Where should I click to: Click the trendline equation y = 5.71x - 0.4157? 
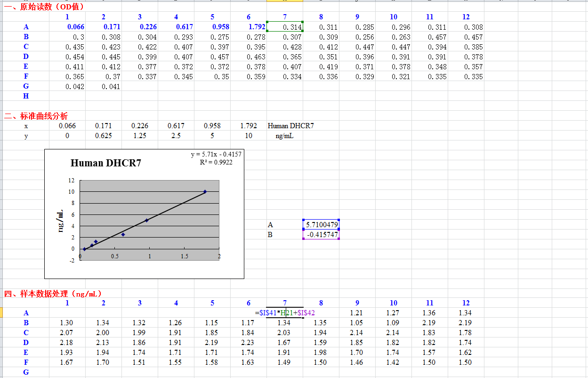point(216,154)
